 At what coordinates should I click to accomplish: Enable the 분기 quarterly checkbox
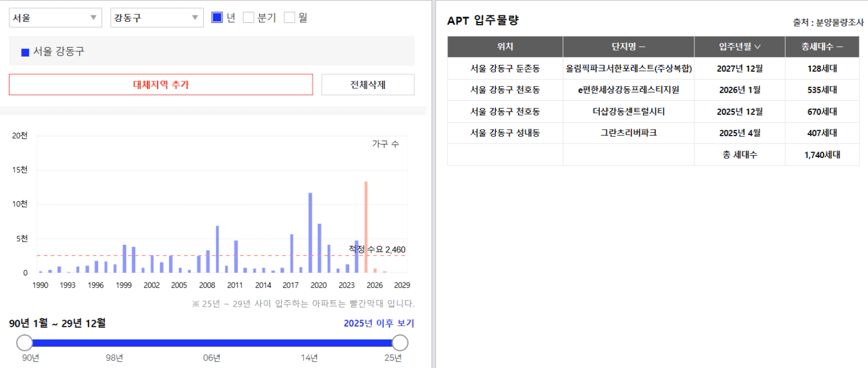(x=249, y=18)
